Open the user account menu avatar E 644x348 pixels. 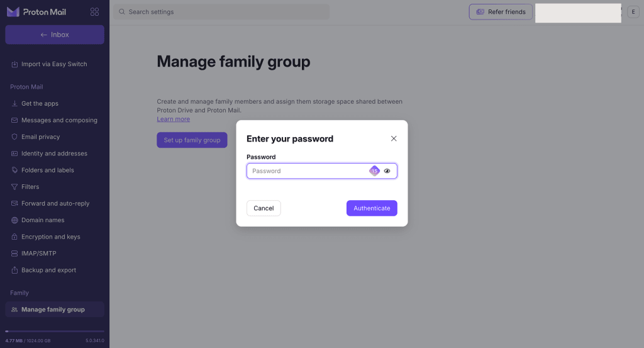click(x=633, y=12)
